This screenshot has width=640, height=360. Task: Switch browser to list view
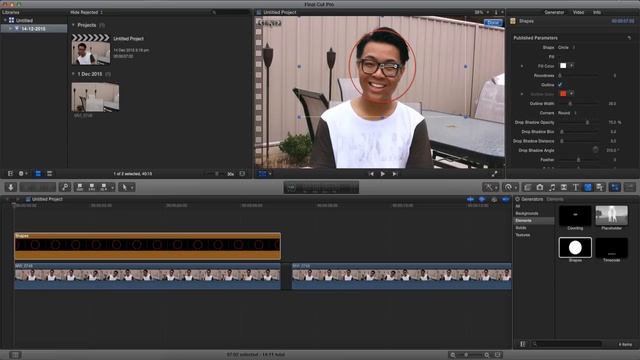coord(49,173)
